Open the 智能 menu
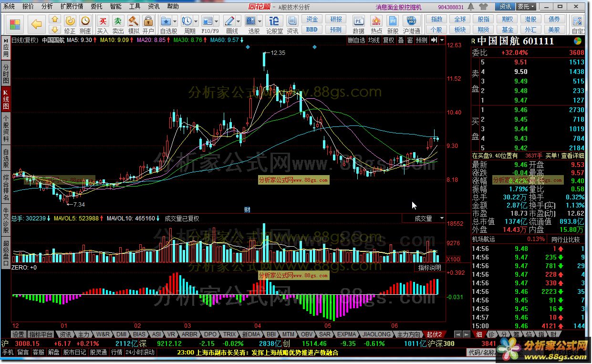The image size is (592, 364). pos(115,7)
